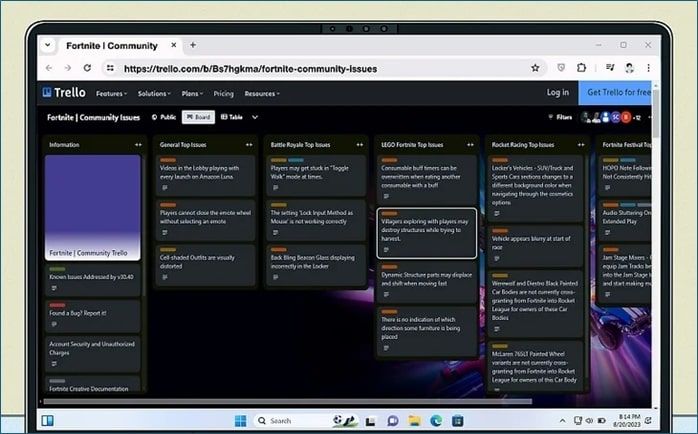Viewport: 698px width, 434px height.
Task: Switch to the Table view tab
Action: (x=231, y=117)
